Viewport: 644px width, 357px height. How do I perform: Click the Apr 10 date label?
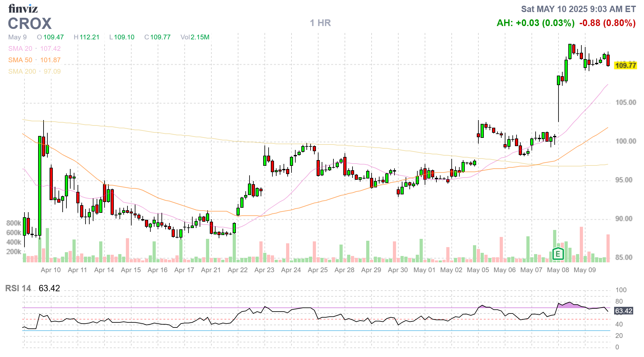51,270
